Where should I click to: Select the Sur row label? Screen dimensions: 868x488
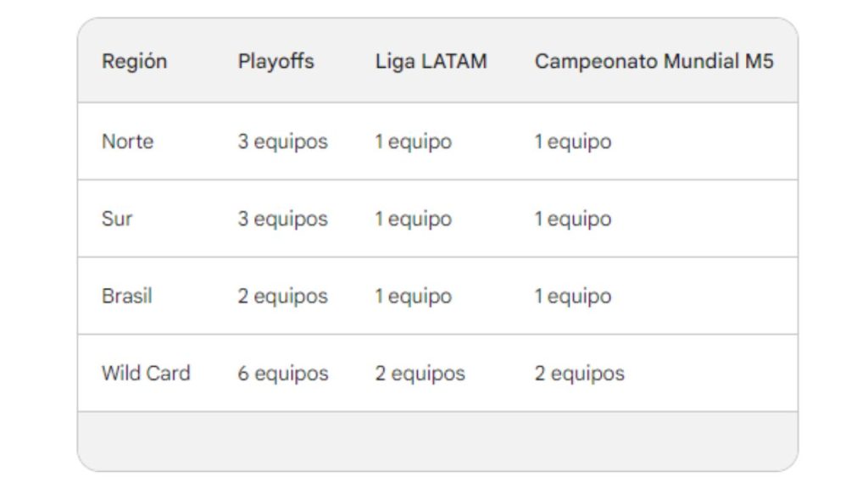pyautogui.click(x=118, y=219)
